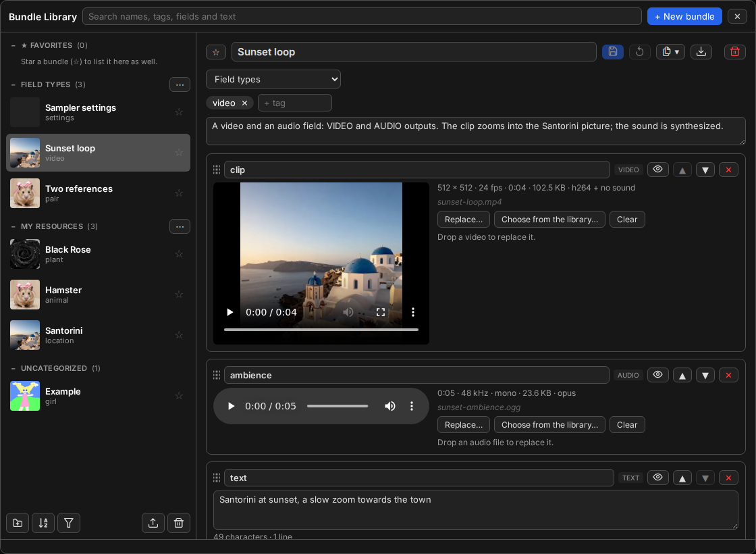Open the bundle list filter
This screenshot has height=554, width=756.
point(68,523)
